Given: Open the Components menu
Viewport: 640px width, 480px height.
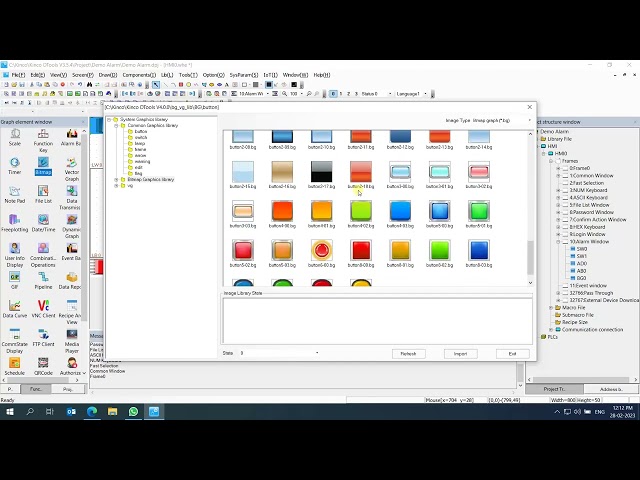Looking at the screenshot, I should tap(139, 75).
